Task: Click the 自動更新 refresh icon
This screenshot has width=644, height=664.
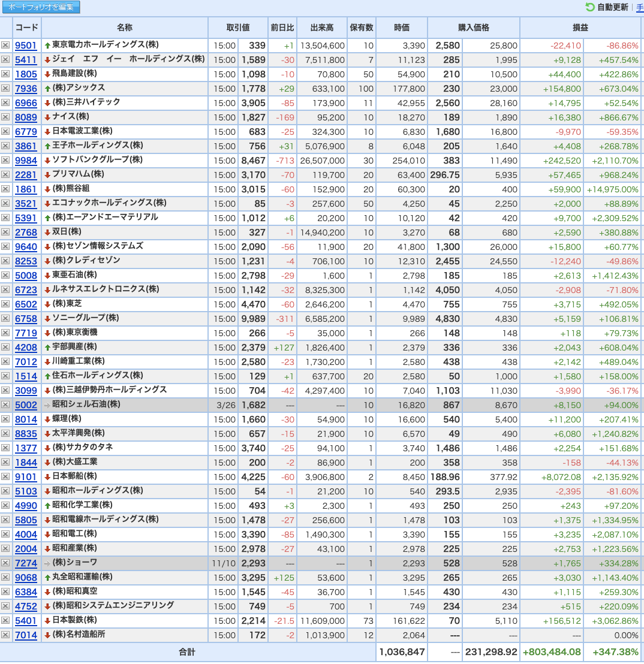Action: [x=590, y=7]
